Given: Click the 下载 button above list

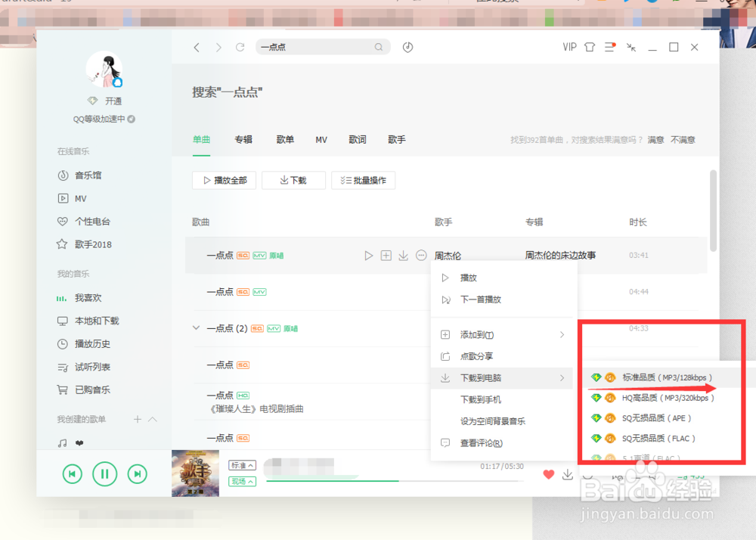Looking at the screenshot, I should tap(293, 180).
